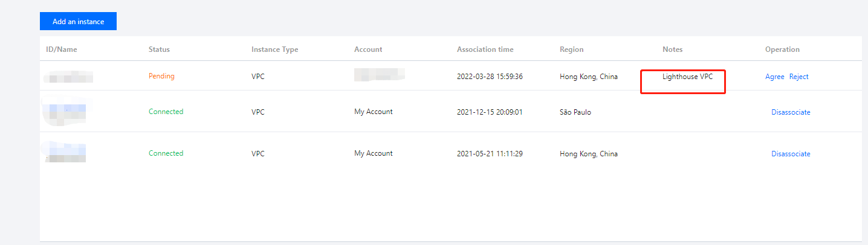Click the Region column header
The height and width of the screenshot is (245, 868).
(571, 49)
